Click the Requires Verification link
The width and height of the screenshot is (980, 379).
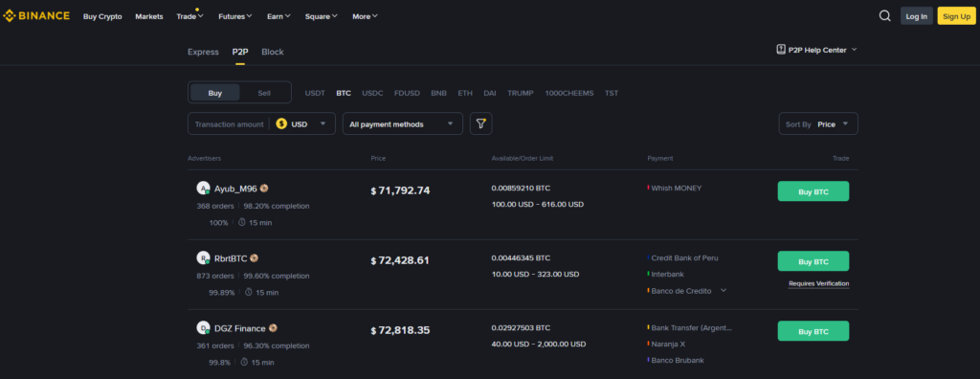tap(819, 283)
